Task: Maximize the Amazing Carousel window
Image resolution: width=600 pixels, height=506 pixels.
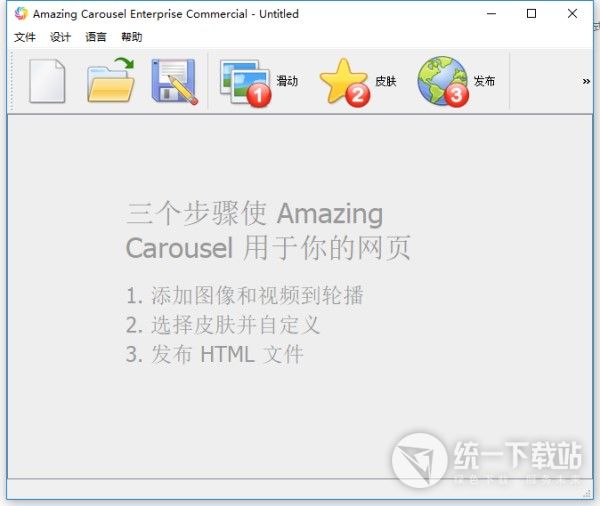Action: point(531,14)
